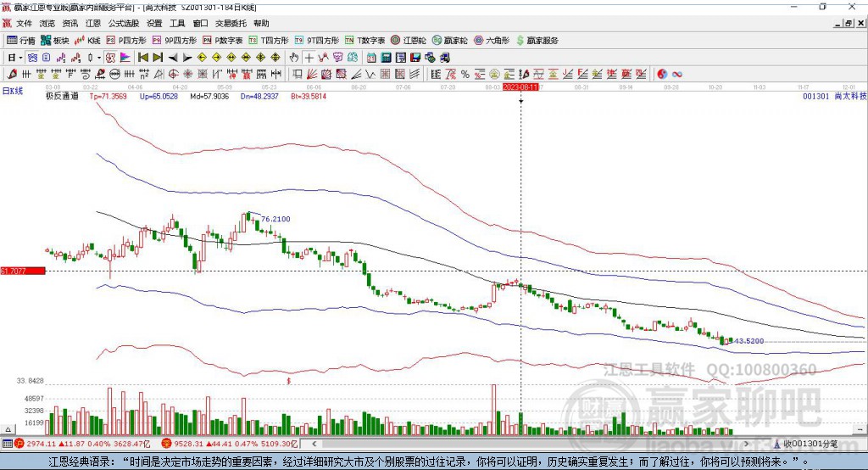The width and height of the screenshot is (868, 470).
Task: Select the hand pan tool
Action: click(x=294, y=58)
